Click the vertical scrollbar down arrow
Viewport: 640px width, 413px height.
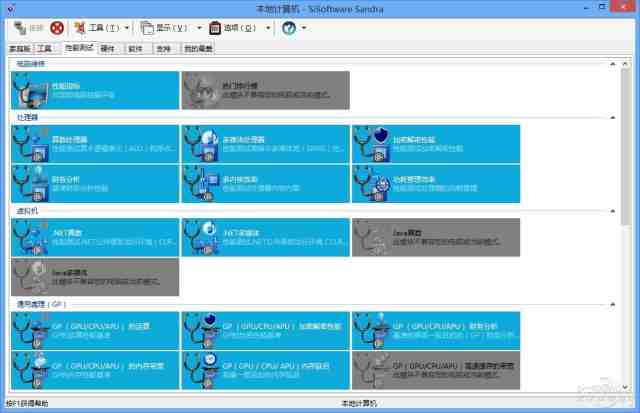625,389
